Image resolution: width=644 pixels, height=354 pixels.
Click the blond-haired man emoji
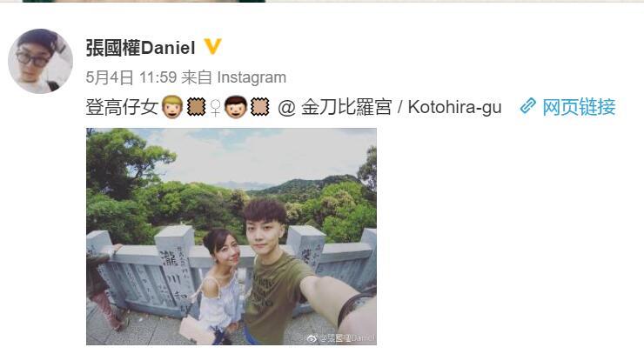[172, 107]
